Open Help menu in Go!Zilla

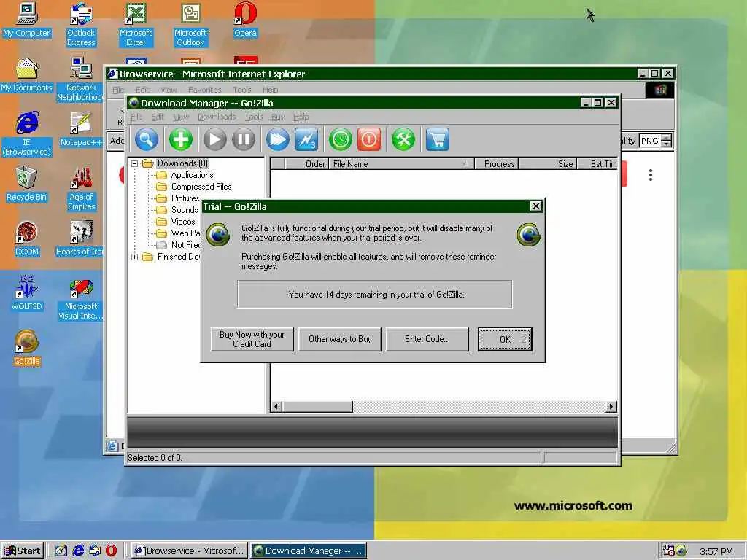pos(301,117)
